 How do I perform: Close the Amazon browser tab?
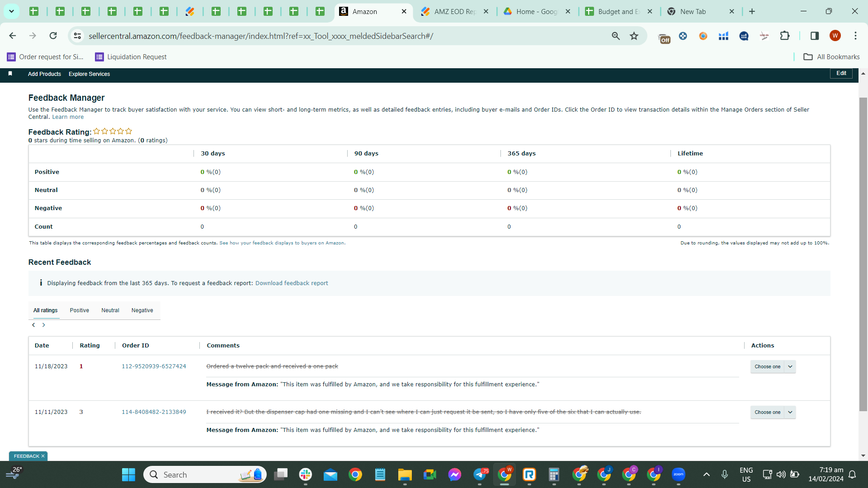[x=404, y=12]
